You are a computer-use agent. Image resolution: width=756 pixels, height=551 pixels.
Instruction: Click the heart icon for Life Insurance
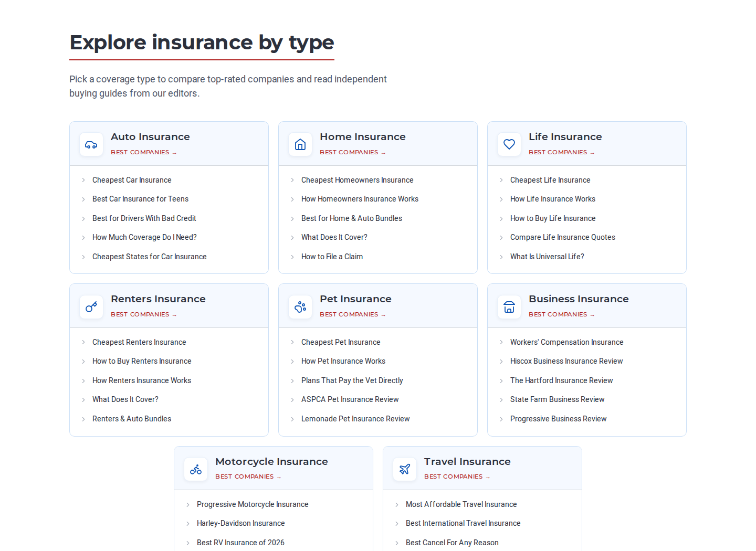[x=509, y=144]
